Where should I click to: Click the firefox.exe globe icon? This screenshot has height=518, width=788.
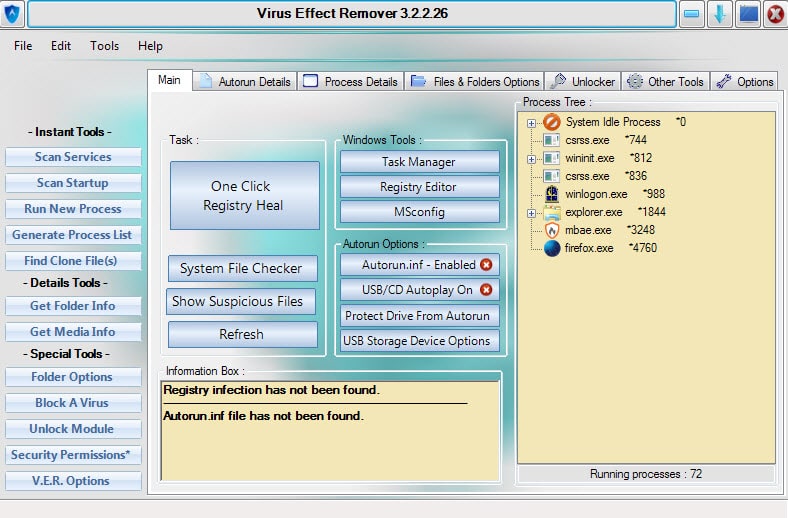(552, 248)
